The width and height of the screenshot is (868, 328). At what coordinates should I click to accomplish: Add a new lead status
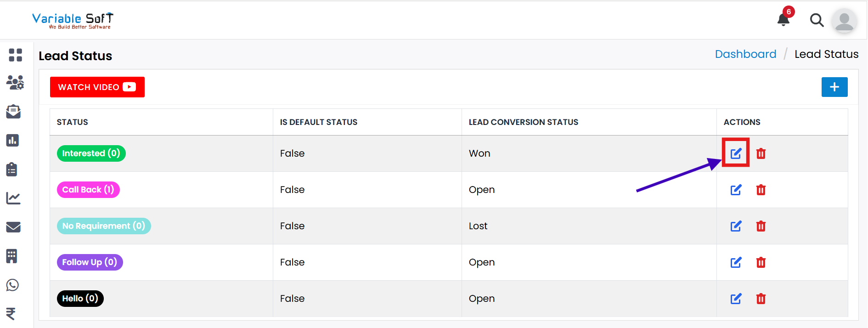834,87
